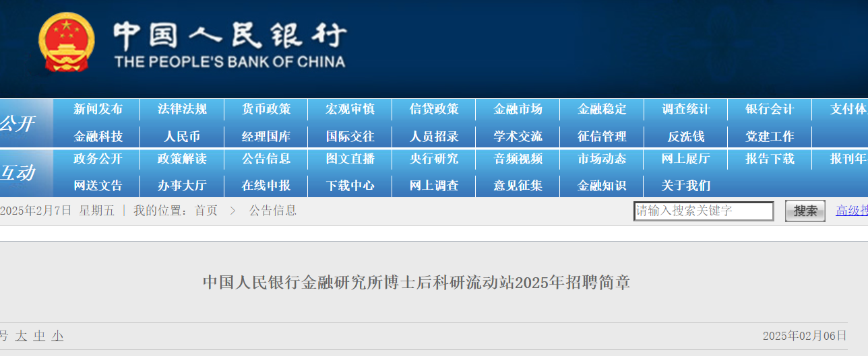Go to 人民币 page
The height and width of the screenshot is (356, 868).
(x=182, y=137)
